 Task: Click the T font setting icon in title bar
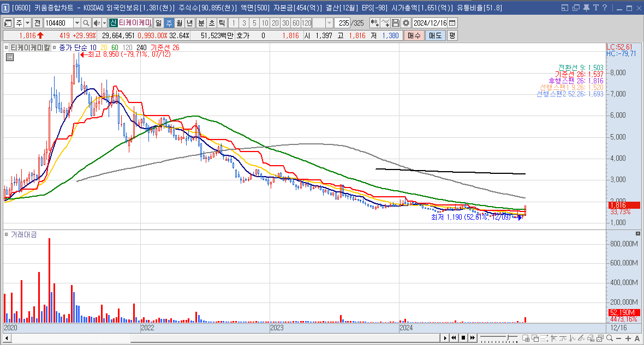[595, 8]
